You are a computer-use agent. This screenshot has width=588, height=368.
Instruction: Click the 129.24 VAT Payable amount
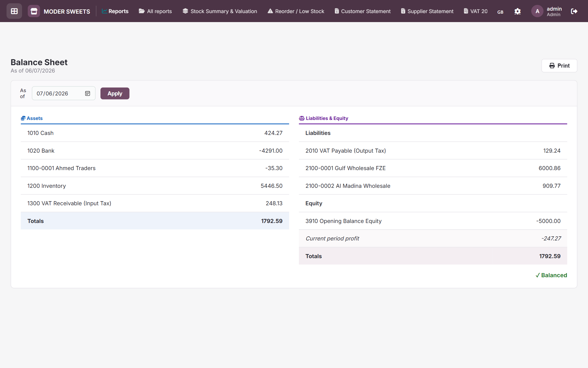point(552,151)
